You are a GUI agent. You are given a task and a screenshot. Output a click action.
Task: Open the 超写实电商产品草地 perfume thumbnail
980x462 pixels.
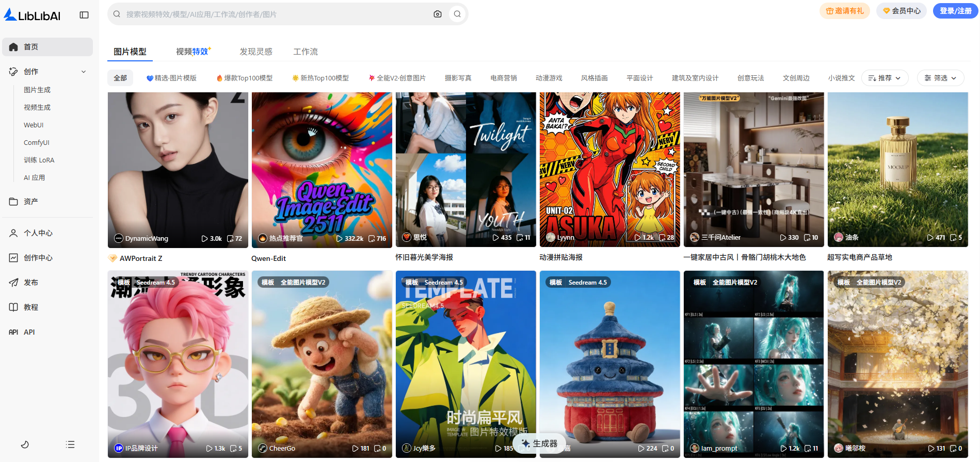click(x=898, y=170)
